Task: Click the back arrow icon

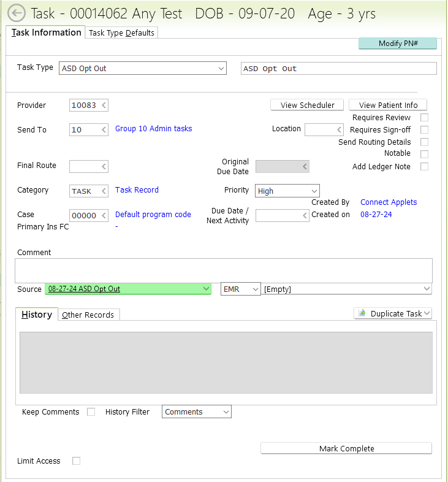Action: (16, 13)
